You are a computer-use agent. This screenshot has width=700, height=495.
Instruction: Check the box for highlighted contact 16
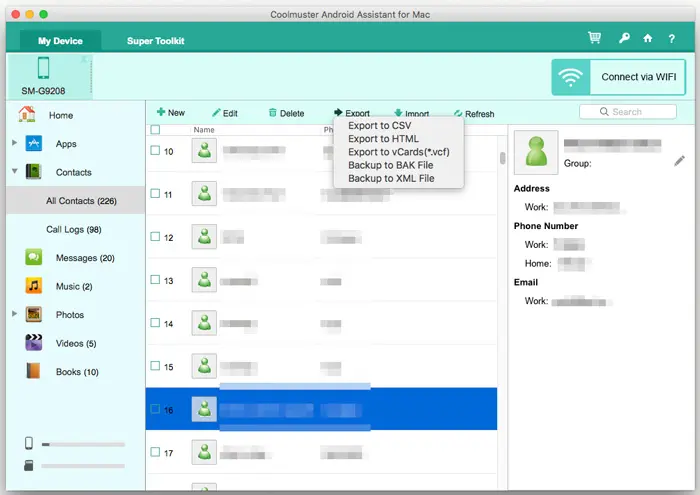coord(155,409)
